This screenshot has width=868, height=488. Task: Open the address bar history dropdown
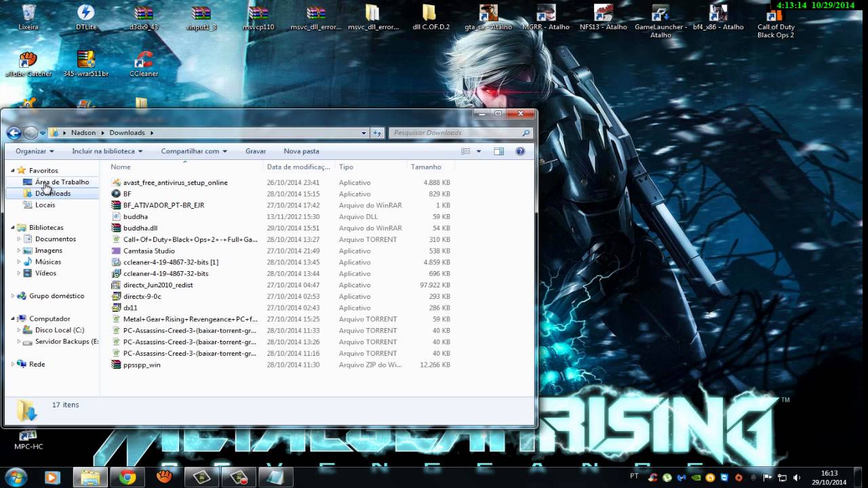(363, 133)
